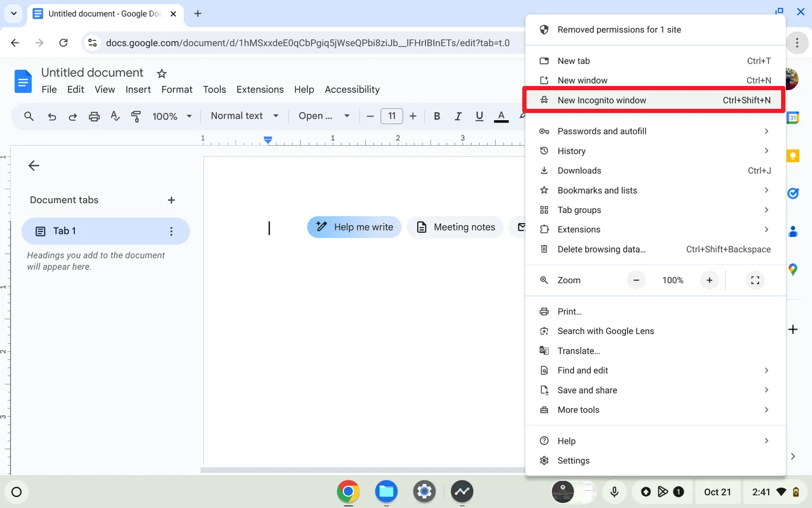Image resolution: width=812 pixels, height=508 pixels.
Task: Expand History submenu
Action: 655,151
